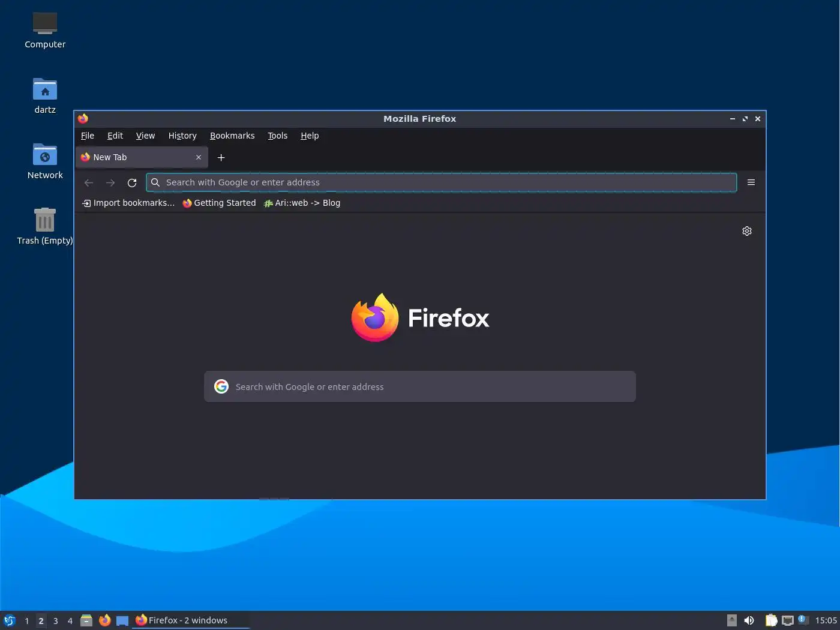This screenshot has width=840, height=630.
Task: Open the Edit menu
Action: pyautogui.click(x=115, y=136)
